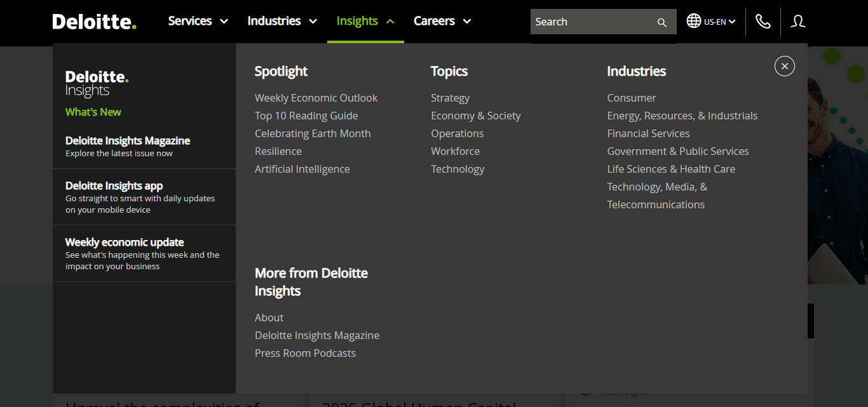Open the Operations topic
The image size is (868, 407).
[x=458, y=133]
